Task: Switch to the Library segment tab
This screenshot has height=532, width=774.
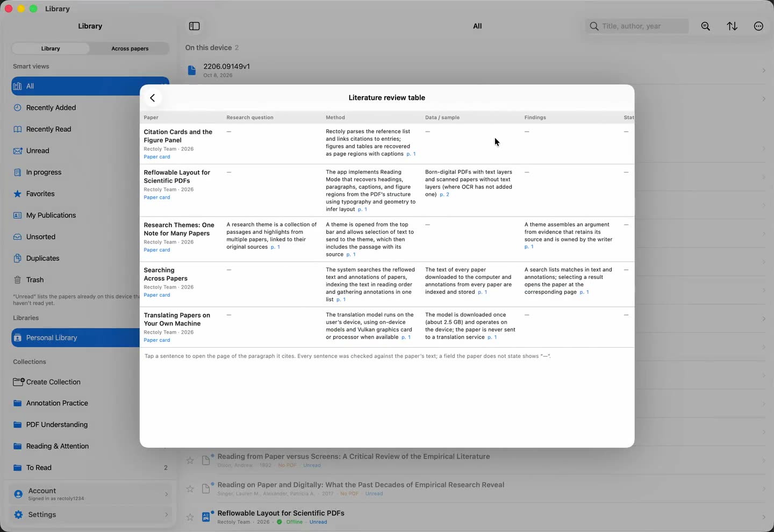Action: pos(51,48)
